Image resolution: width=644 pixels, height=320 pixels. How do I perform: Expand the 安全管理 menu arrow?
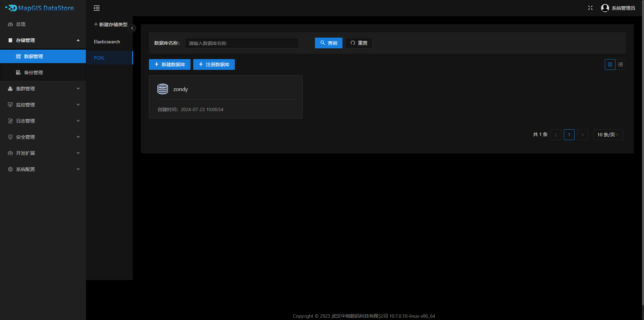pyautogui.click(x=78, y=137)
